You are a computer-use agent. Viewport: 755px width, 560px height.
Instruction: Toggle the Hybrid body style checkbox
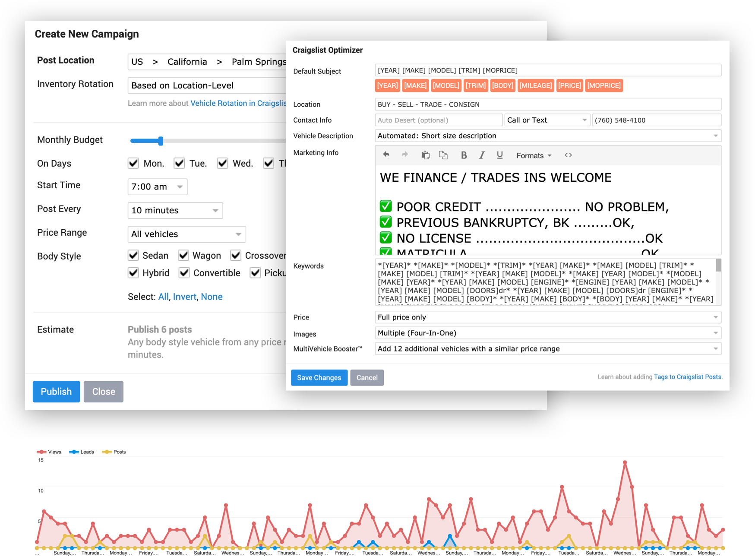pyautogui.click(x=133, y=272)
